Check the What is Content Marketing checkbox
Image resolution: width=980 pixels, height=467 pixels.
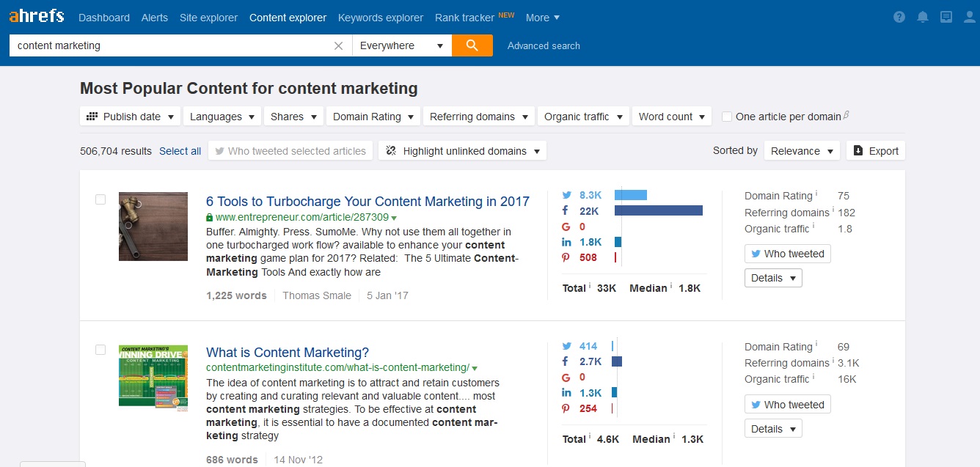100,350
